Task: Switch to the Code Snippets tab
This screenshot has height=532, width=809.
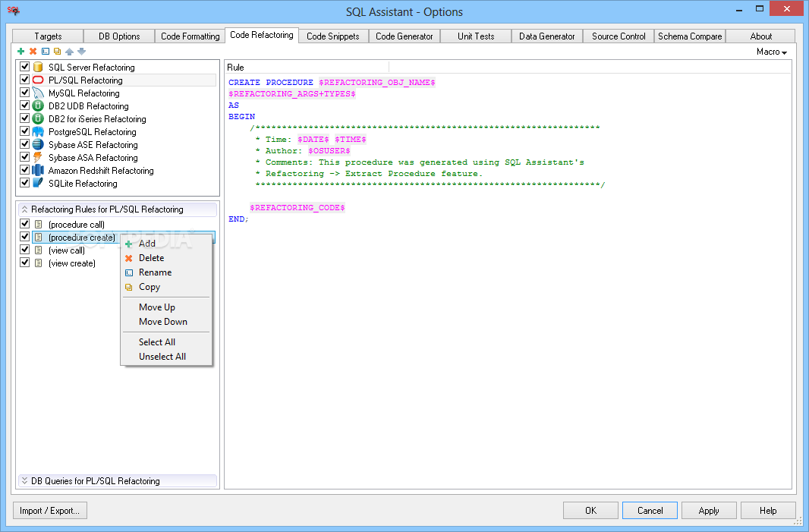Action: [x=332, y=36]
